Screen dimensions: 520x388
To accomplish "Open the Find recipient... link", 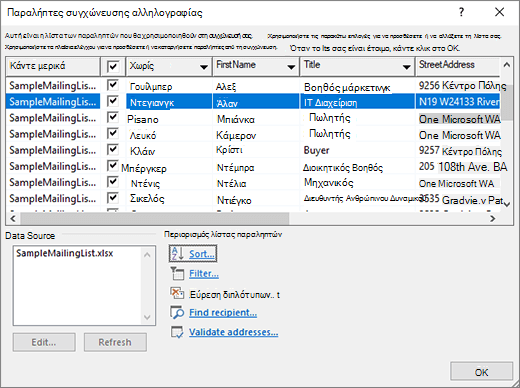I will [x=223, y=313].
